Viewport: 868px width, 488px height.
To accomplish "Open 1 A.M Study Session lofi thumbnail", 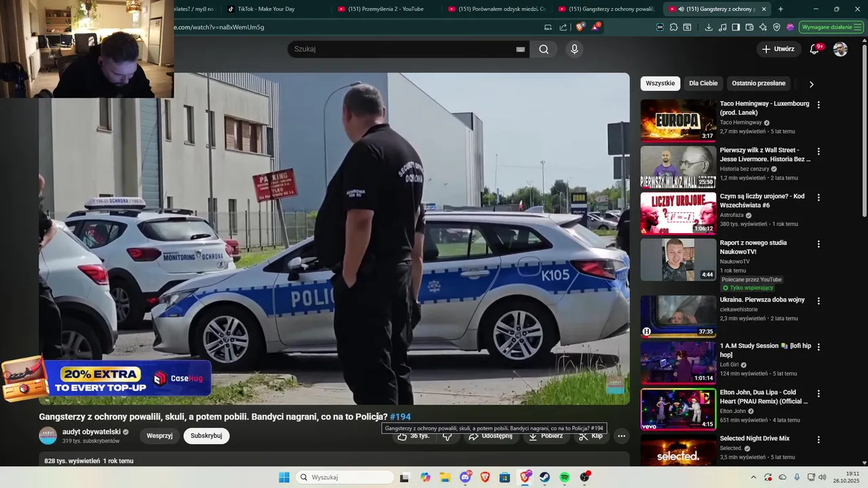I will click(x=678, y=363).
